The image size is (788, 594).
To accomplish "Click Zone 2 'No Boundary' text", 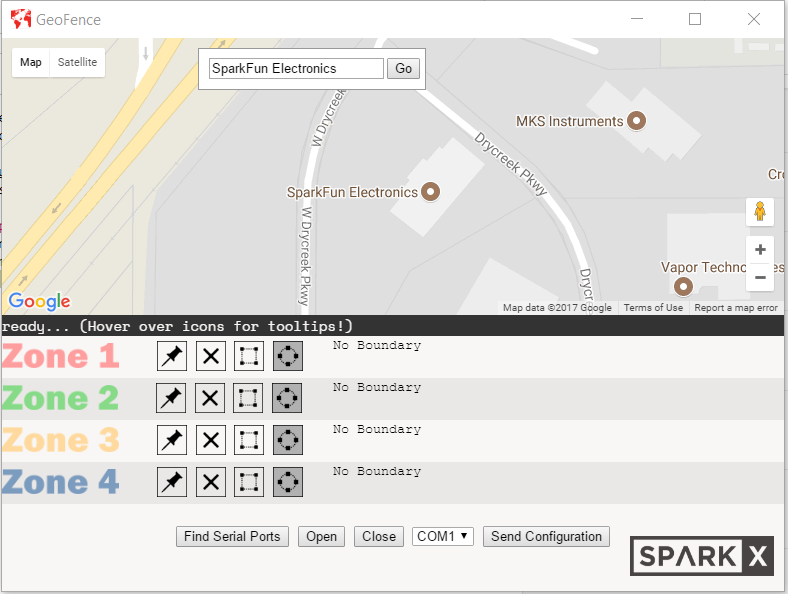I will click(x=377, y=387).
